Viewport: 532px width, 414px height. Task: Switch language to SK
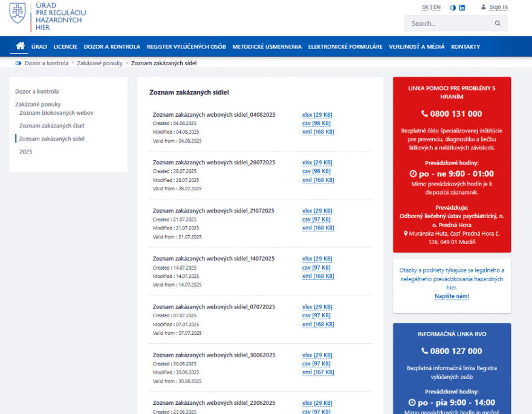pyautogui.click(x=425, y=7)
